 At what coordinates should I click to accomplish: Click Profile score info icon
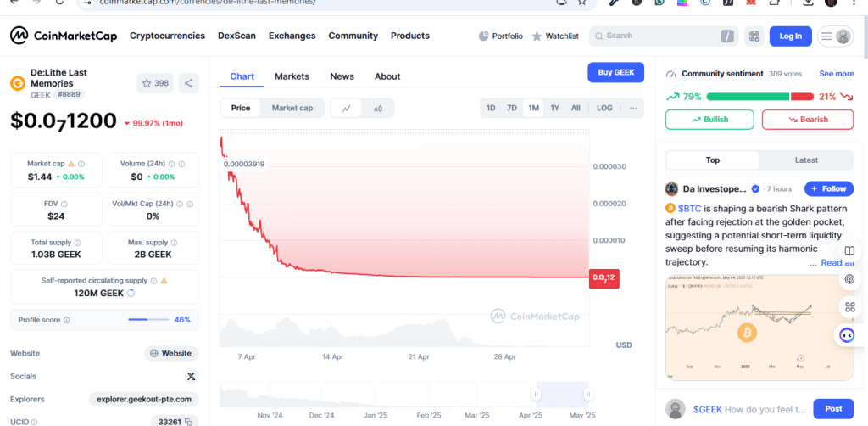point(67,320)
